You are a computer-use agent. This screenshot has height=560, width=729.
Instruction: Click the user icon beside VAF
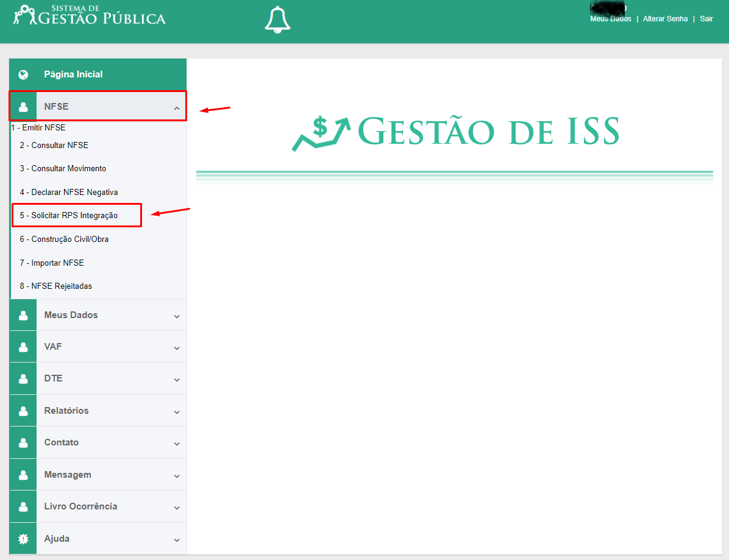(23, 347)
